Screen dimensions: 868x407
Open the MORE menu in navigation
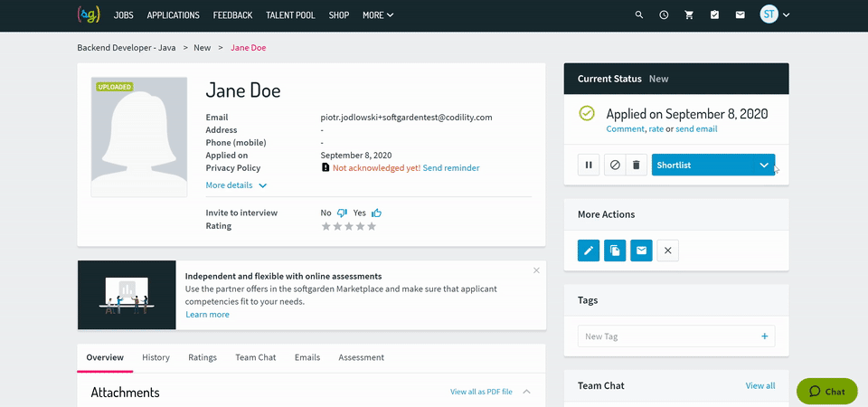[x=378, y=15]
